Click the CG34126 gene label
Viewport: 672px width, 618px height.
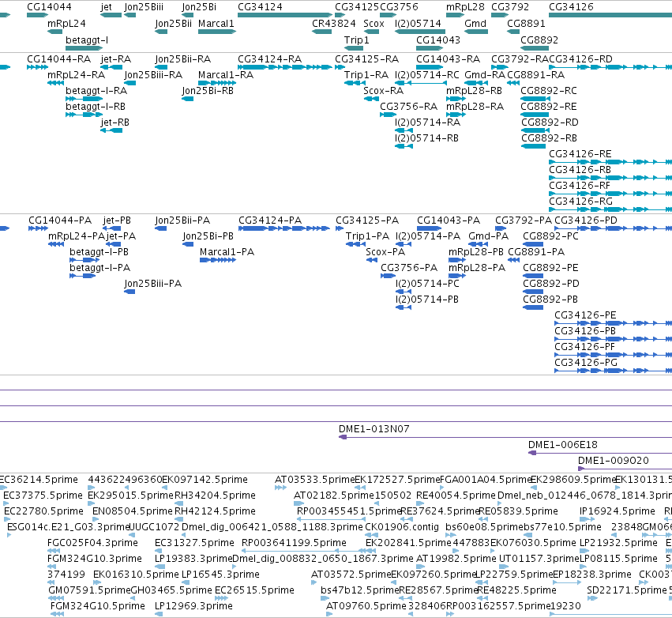pos(571,7)
